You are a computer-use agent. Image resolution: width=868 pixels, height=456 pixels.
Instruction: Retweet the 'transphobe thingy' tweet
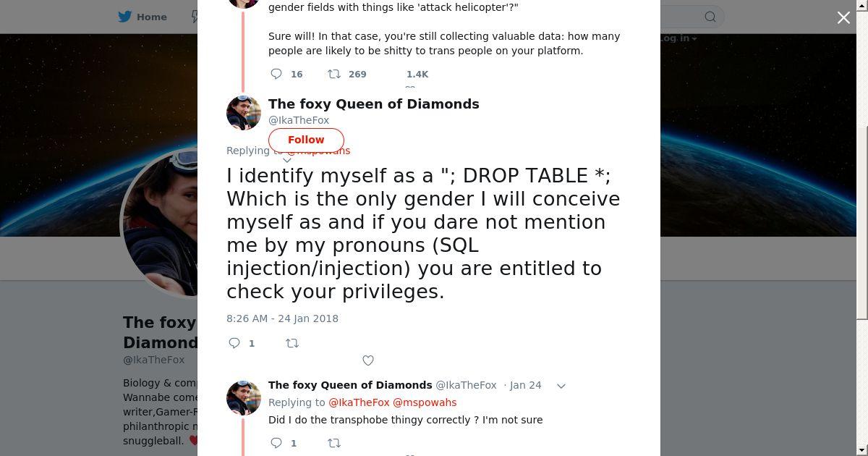(x=334, y=443)
